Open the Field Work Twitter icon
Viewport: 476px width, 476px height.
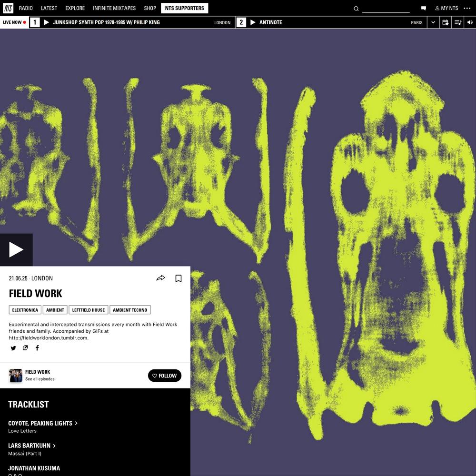click(13, 348)
